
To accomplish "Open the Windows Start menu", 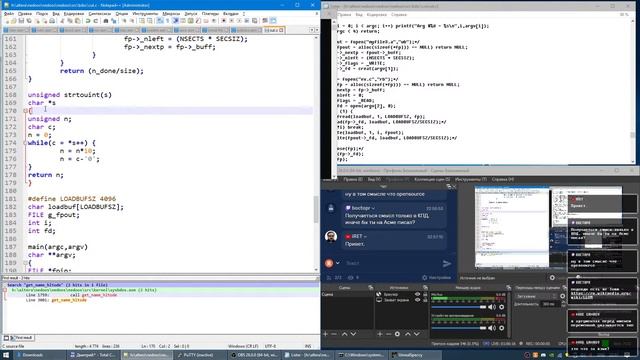I will pos(7,355).
